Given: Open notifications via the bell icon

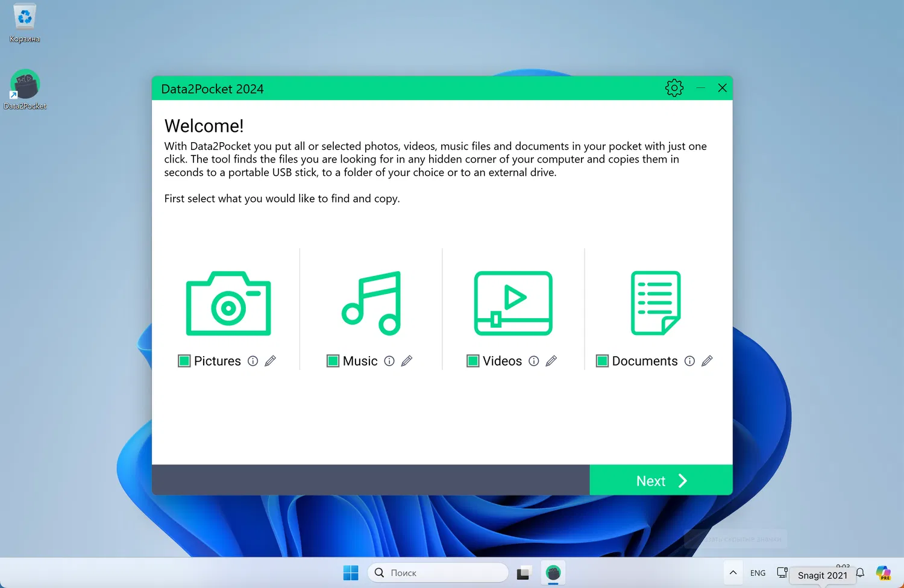Looking at the screenshot, I should [861, 573].
